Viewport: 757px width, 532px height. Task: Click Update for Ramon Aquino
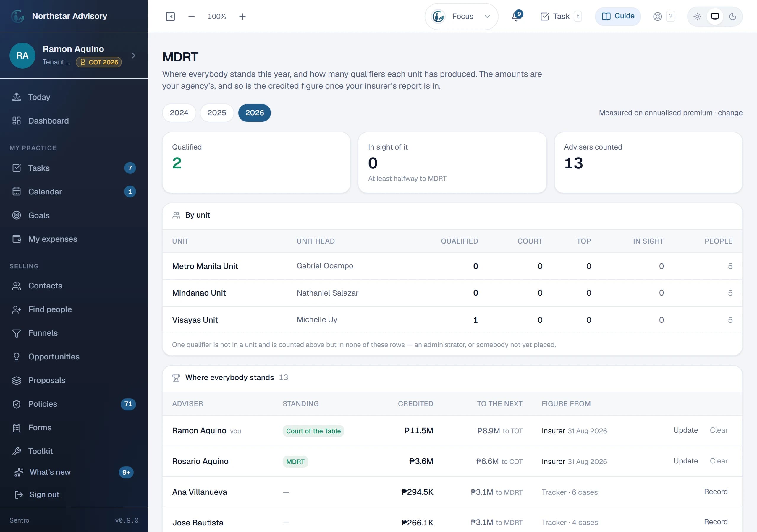coord(685,431)
